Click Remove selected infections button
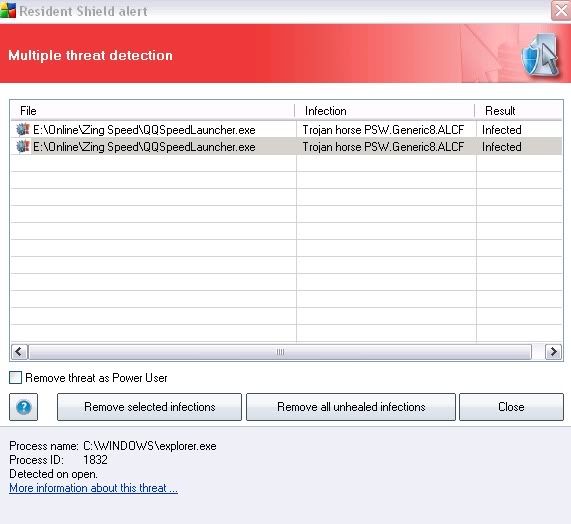 point(149,407)
